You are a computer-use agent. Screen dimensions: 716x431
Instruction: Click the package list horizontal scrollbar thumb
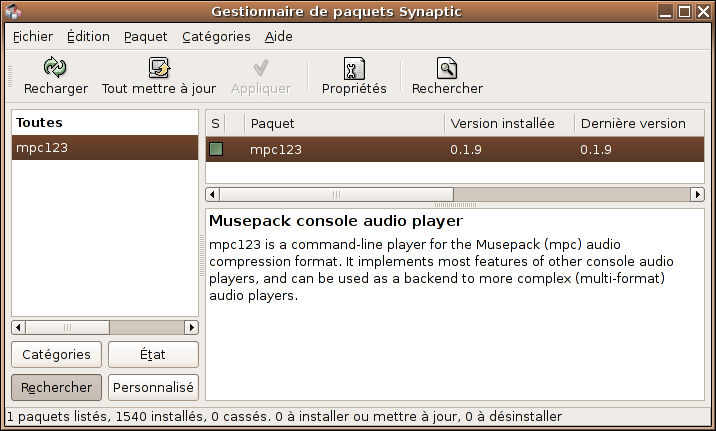[x=337, y=194]
